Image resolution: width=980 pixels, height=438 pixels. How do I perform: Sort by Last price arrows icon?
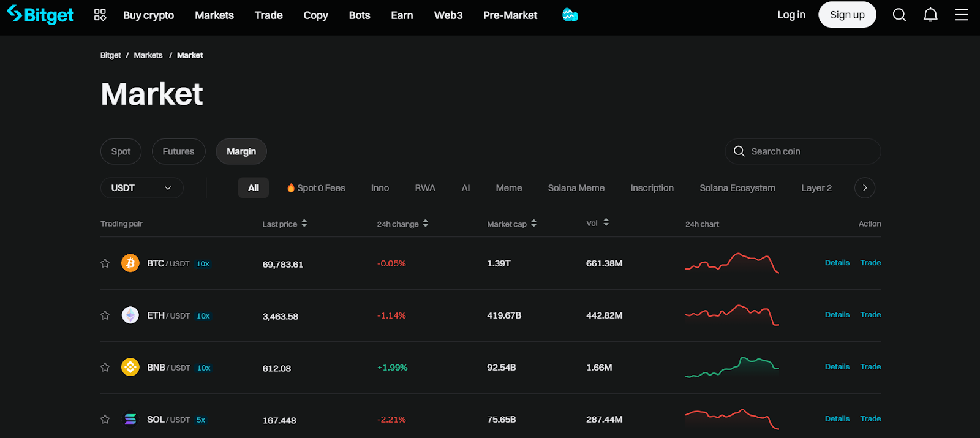[x=304, y=224]
